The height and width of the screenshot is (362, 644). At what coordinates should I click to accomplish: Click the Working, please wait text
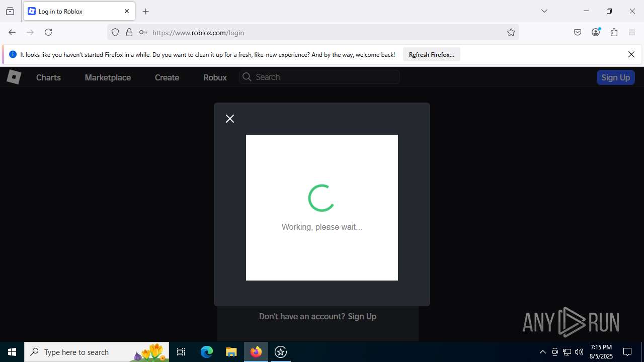click(x=322, y=227)
